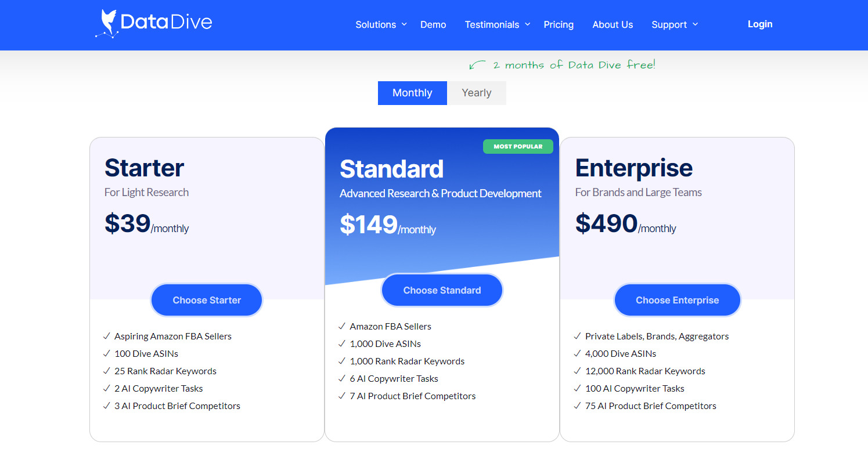Click the MOST POPULAR badge on Standard plan
This screenshot has height=463, width=868.
tap(518, 146)
